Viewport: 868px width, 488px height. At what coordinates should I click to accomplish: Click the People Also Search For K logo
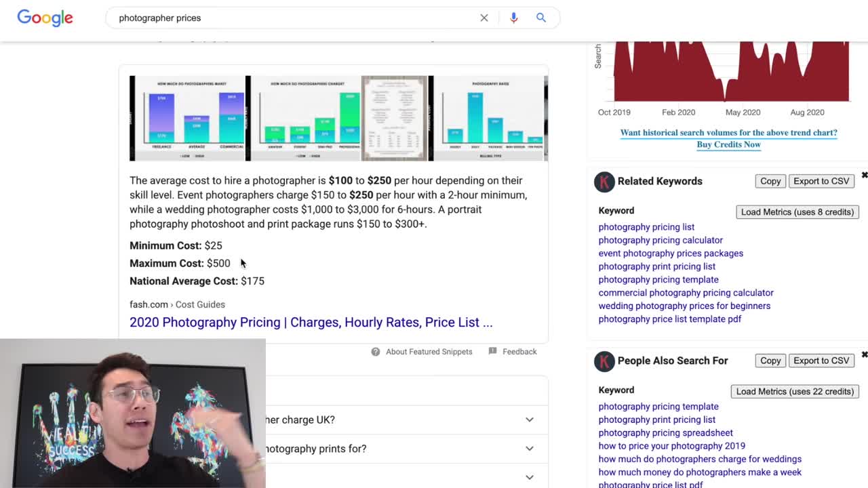tap(604, 361)
